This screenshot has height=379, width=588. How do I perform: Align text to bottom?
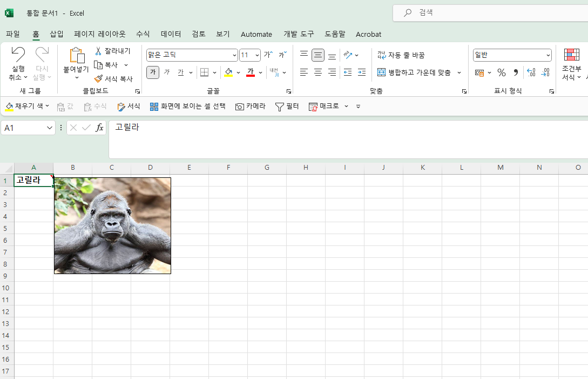(332, 56)
